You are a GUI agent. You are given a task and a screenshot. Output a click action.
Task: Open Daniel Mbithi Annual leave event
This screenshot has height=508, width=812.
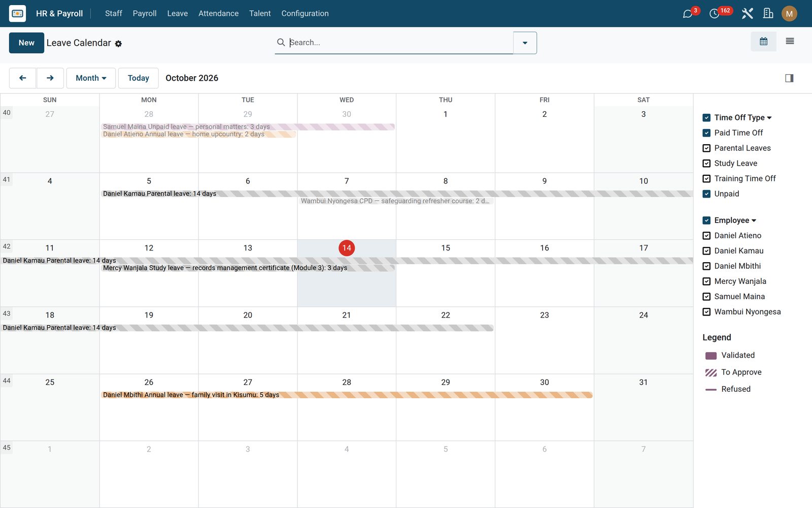click(x=347, y=395)
